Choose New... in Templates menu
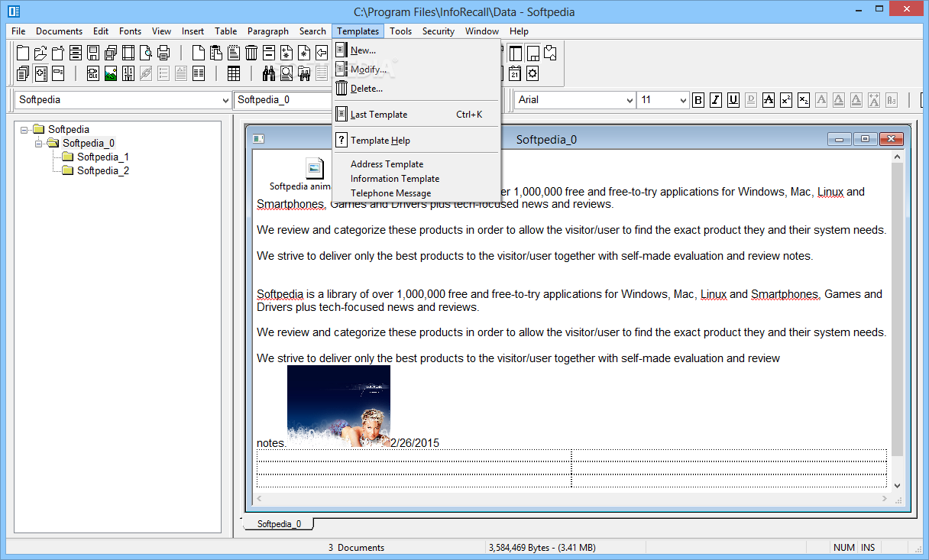929x560 pixels. (x=363, y=50)
